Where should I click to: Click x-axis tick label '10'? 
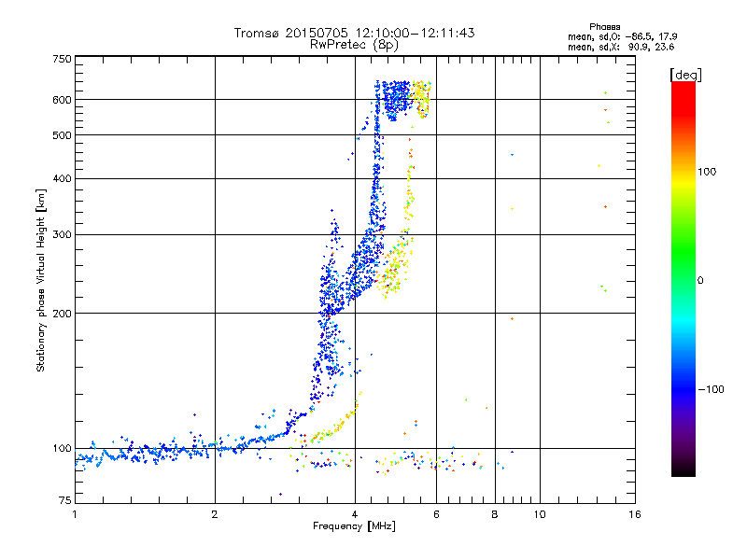(x=540, y=514)
